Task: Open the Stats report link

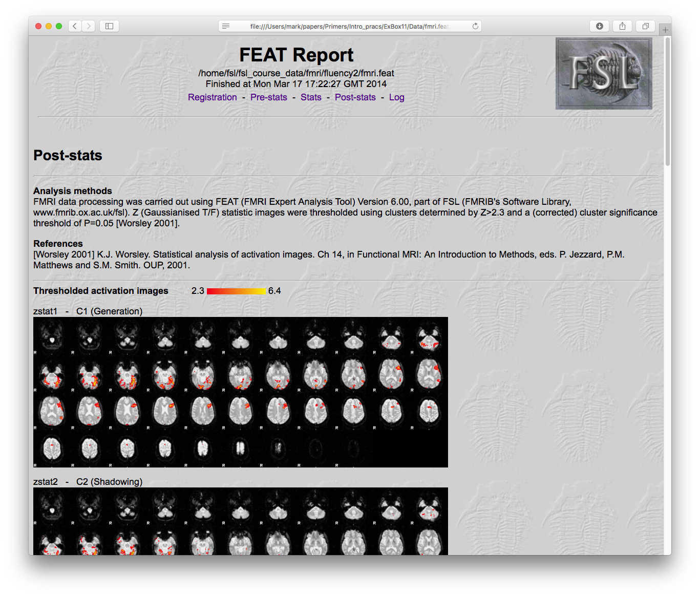Action: pos(311,97)
